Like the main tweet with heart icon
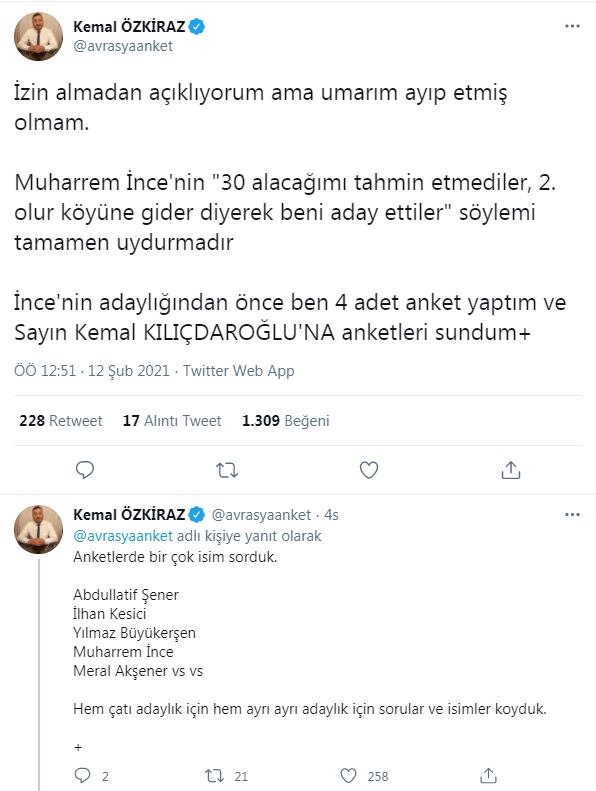Viewport: 596px width, 791px height. pos(369,470)
